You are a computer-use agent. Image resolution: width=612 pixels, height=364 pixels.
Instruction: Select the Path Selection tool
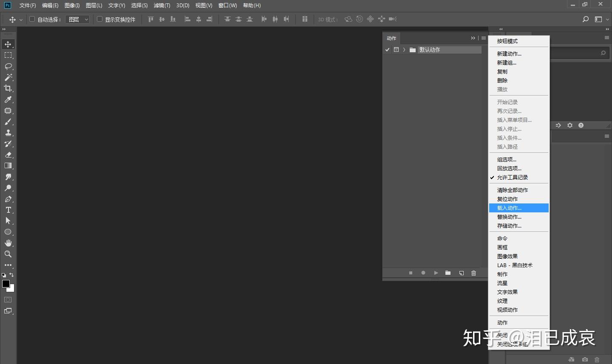click(8, 221)
